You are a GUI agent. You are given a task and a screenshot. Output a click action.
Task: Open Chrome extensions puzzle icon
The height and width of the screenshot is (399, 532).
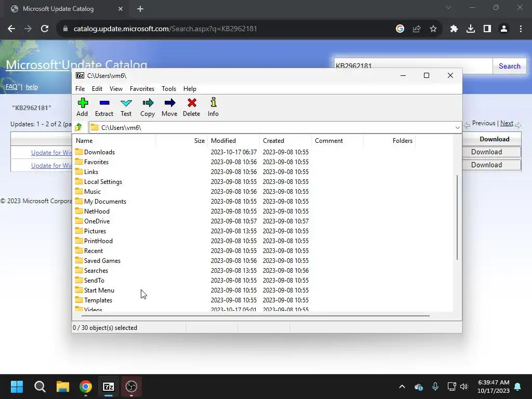click(x=454, y=29)
